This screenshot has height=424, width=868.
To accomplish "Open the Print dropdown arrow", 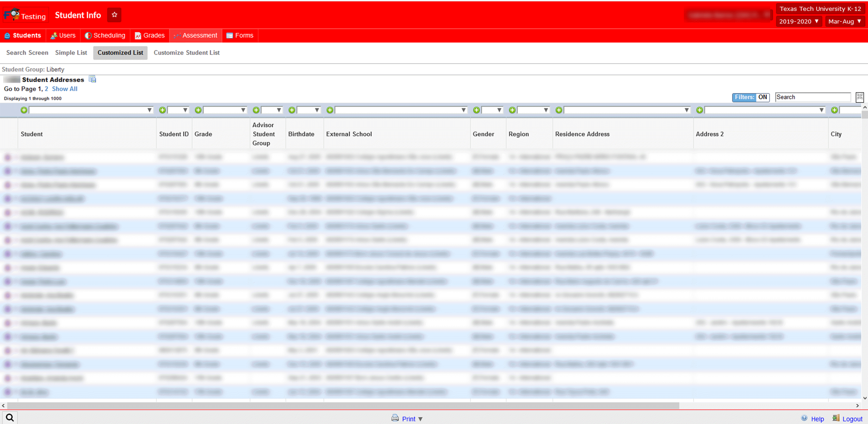I will coord(420,419).
